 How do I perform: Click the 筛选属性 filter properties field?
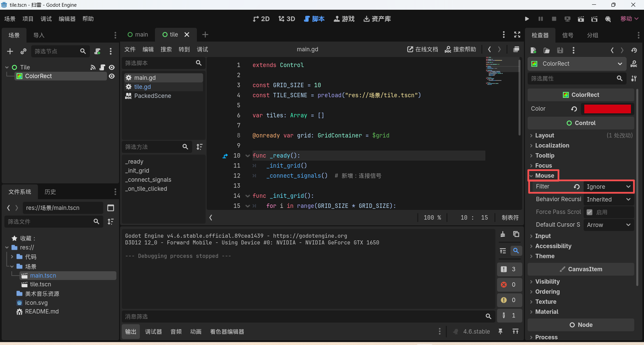[576, 78]
